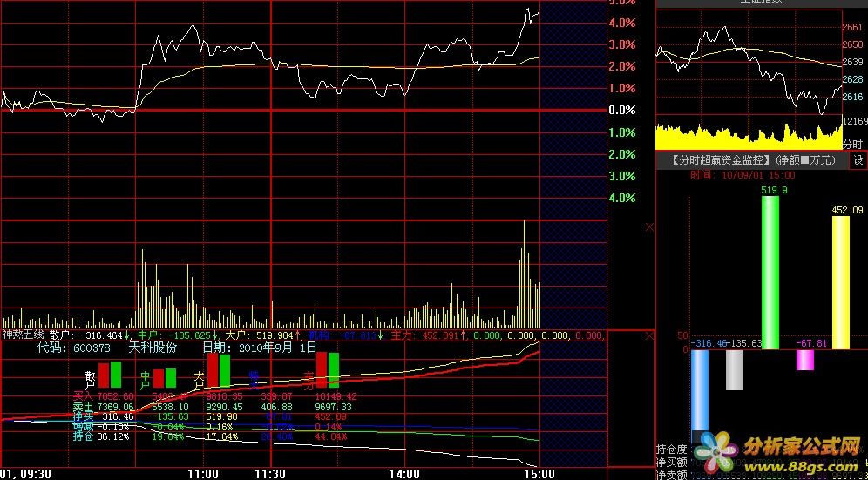
Task: Click the 15:00 time axis label
Action: click(x=540, y=474)
